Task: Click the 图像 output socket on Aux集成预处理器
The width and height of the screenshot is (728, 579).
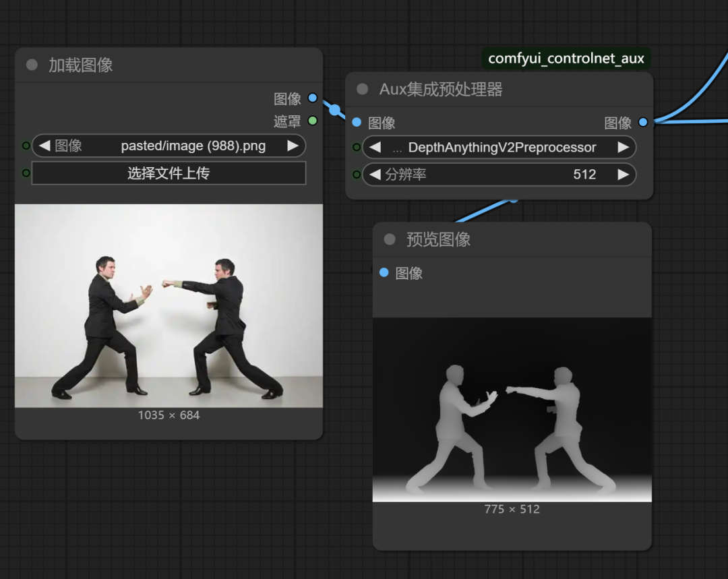Action: click(x=643, y=123)
